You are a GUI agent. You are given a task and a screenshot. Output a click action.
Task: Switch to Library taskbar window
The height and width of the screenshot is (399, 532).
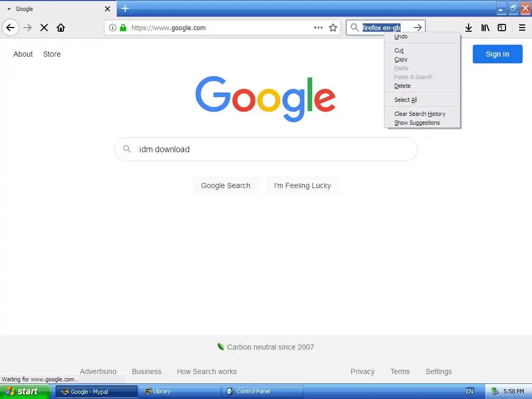click(x=179, y=391)
